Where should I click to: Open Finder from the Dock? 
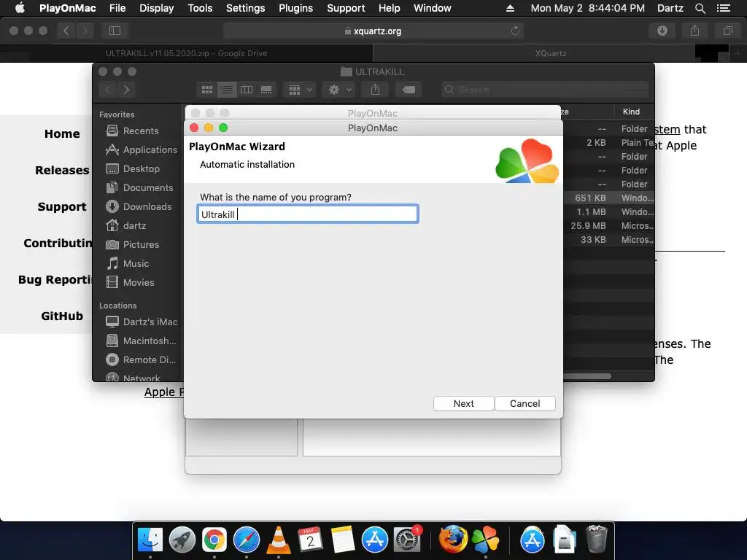[150, 540]
